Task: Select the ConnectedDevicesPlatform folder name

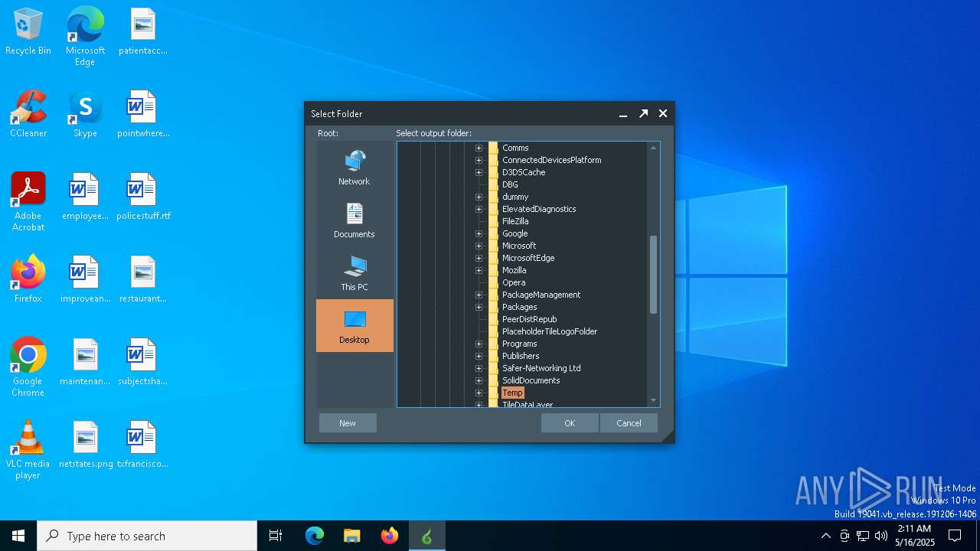Action: (x=551, y=160)
